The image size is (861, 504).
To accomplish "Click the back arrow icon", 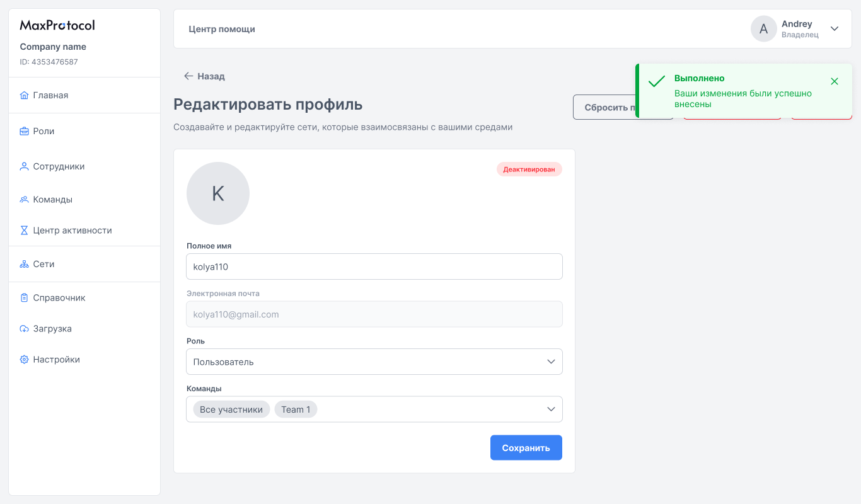I will pos(188,76).
